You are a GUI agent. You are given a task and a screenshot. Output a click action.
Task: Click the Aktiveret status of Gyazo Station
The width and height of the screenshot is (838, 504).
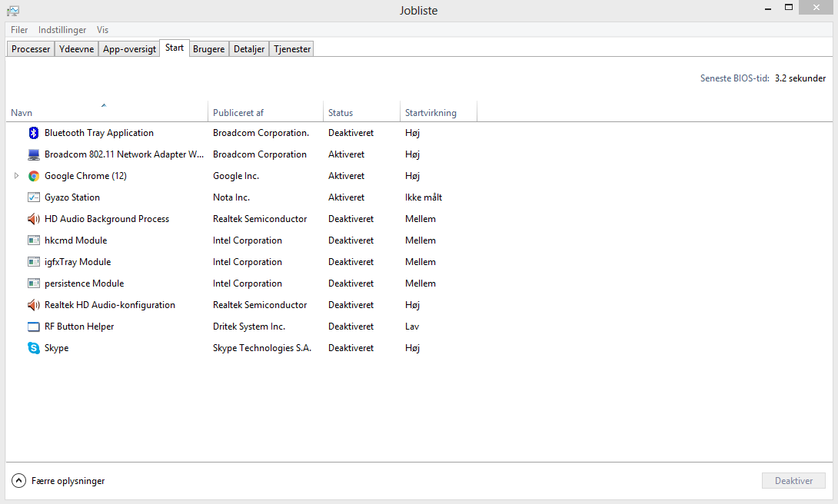pos(346,197)
